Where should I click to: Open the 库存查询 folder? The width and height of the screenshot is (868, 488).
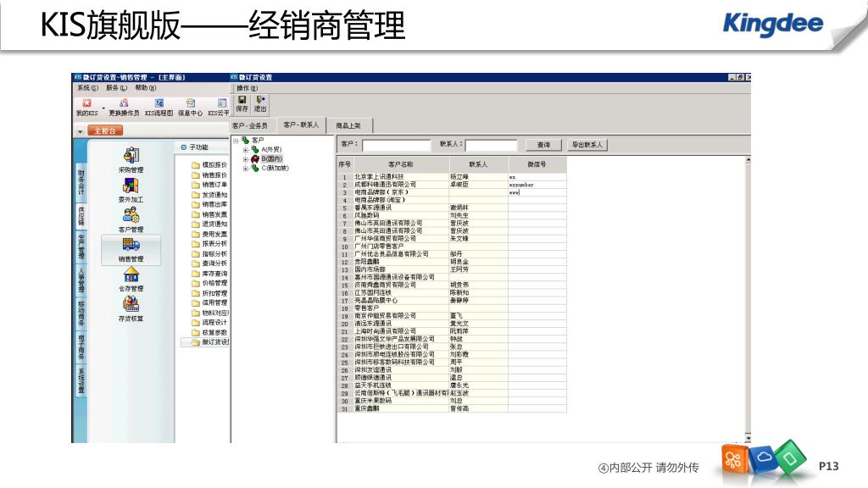pyautogui.click(x=209, y=274)
